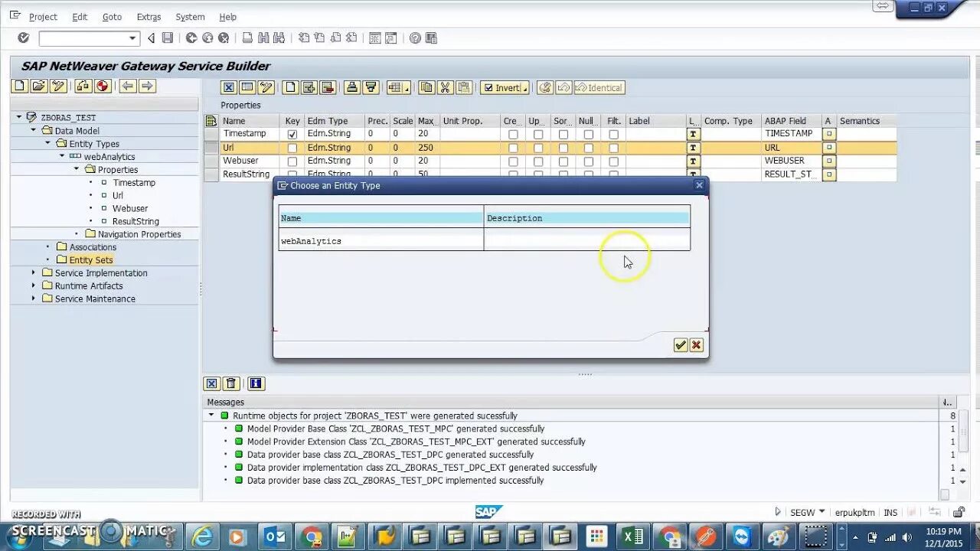Toggle Sortable checkbox in Webuser row
The width and height of the screenshot is (980, 551).
point(563,161)
